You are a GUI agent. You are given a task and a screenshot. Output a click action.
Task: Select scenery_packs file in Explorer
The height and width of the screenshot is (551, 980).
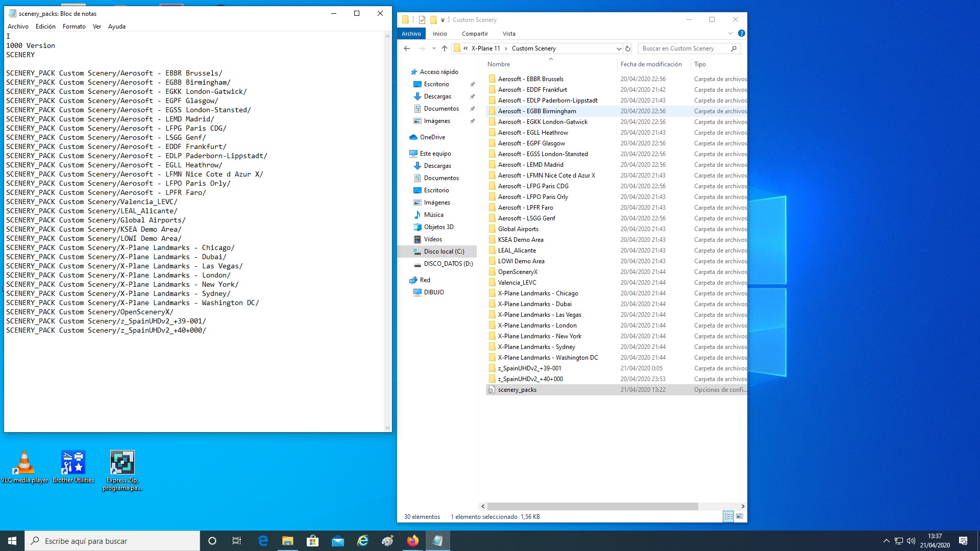click(x=616, y=390)
